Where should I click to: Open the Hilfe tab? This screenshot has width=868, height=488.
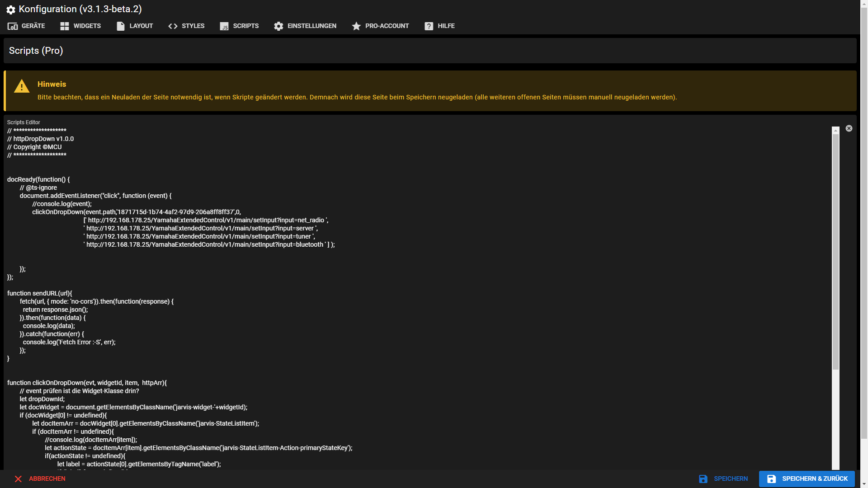(439, 26)
